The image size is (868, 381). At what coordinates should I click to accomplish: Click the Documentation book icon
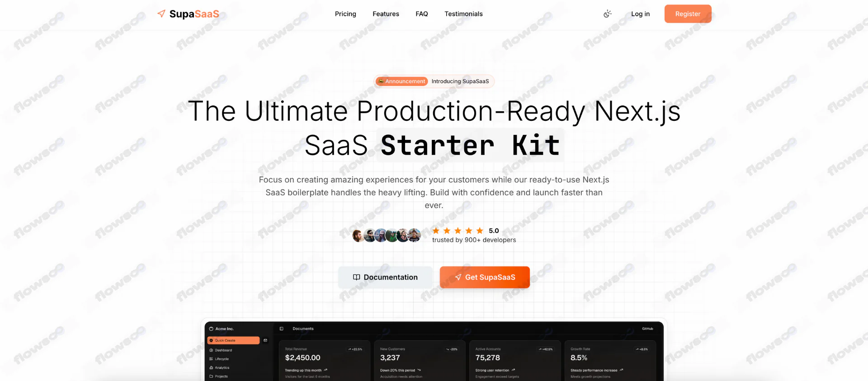(x=356, y=277)
